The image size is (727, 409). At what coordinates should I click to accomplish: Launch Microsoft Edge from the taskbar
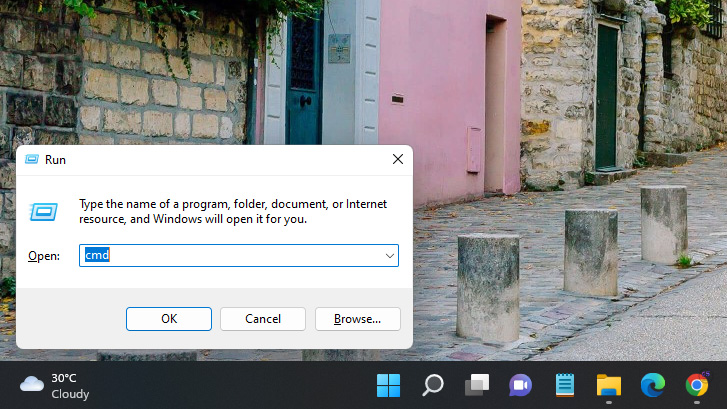[653, 385]
